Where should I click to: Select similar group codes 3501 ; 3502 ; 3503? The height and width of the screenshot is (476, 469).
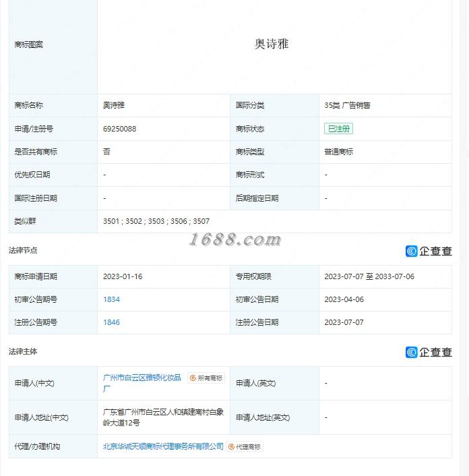pos(134,221)
